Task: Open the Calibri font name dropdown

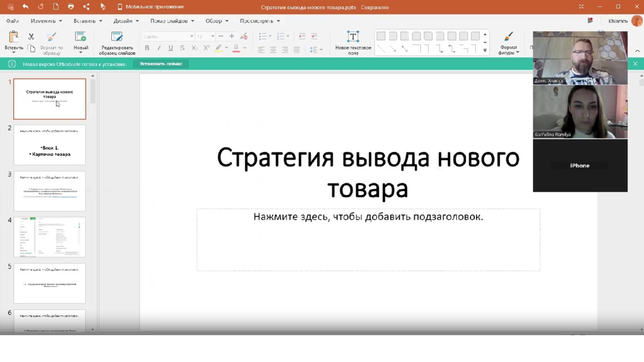Action: click(x=192, y=36)
